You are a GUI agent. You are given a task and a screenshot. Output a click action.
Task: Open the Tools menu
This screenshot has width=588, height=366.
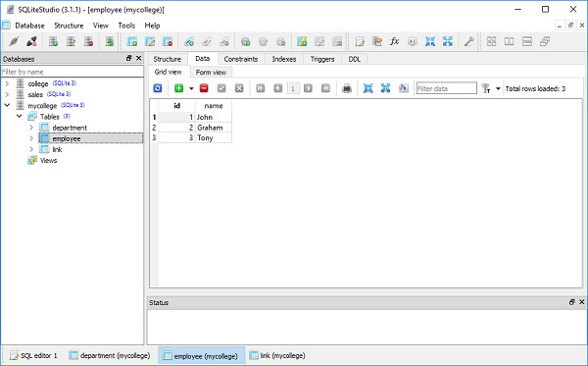pyautogui.click(x=126, y=26)
